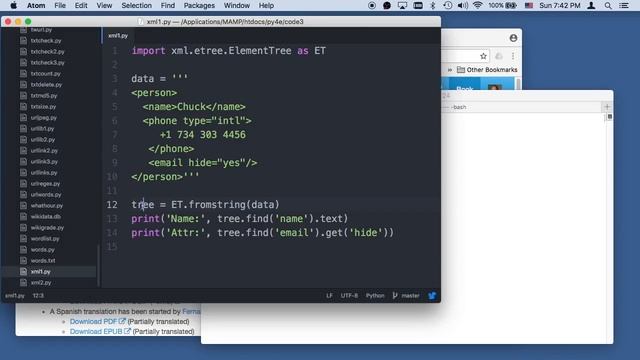Open the Apple menu

[13, 6]
